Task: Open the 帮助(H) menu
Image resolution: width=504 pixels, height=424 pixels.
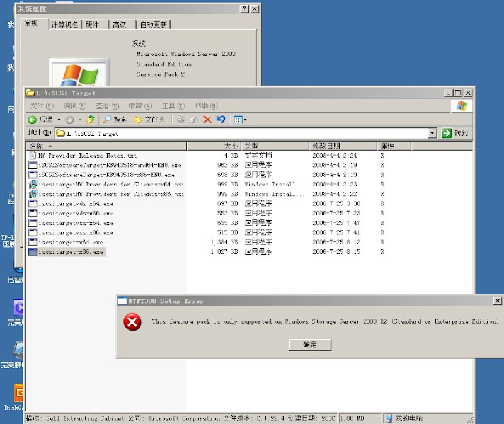Action: click(x=206, y=106)
